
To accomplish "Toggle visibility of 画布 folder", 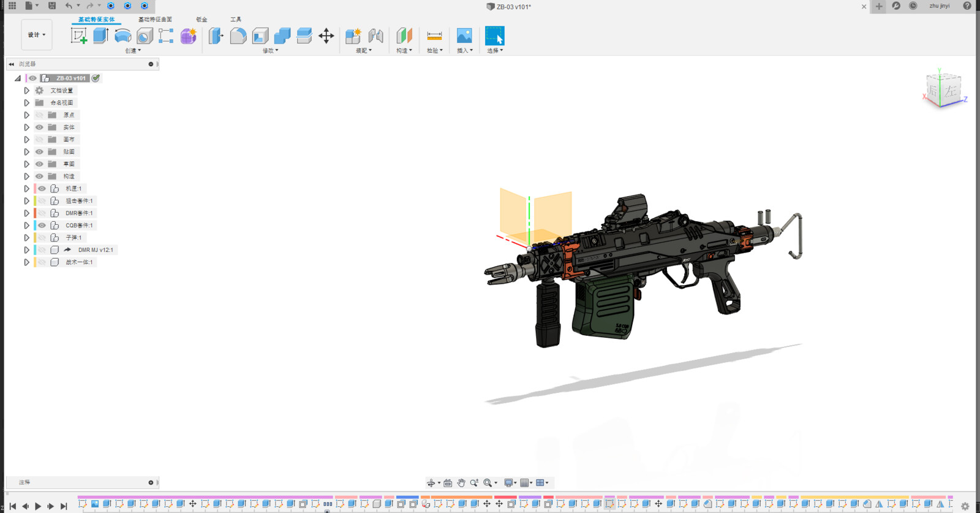I will 39,140.
